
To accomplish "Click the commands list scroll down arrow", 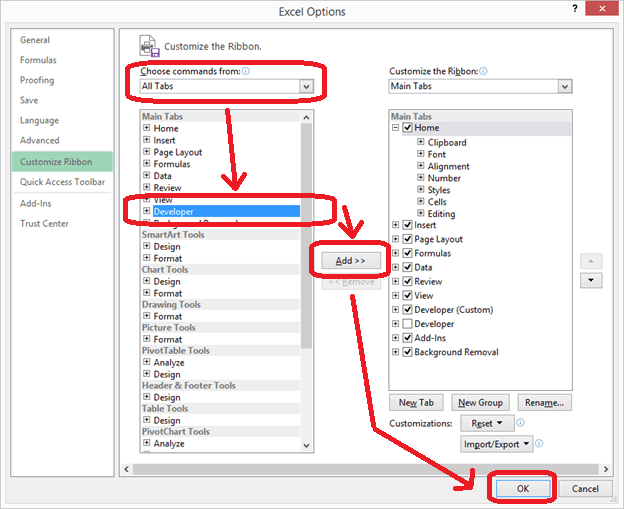I will (306, 445).
